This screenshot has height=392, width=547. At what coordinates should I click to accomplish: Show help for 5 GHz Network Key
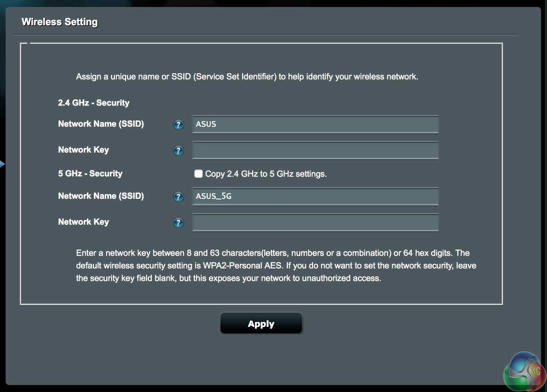[178, 223]
